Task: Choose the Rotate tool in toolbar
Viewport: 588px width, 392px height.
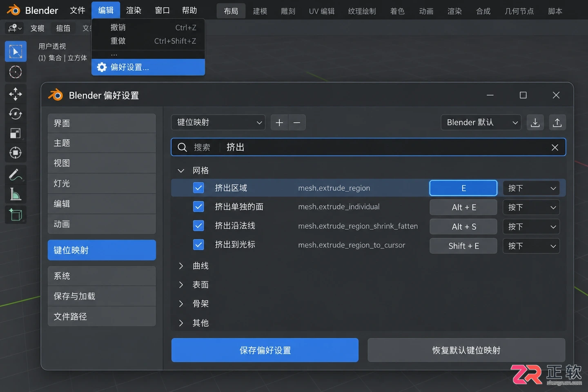Action: 16,114
